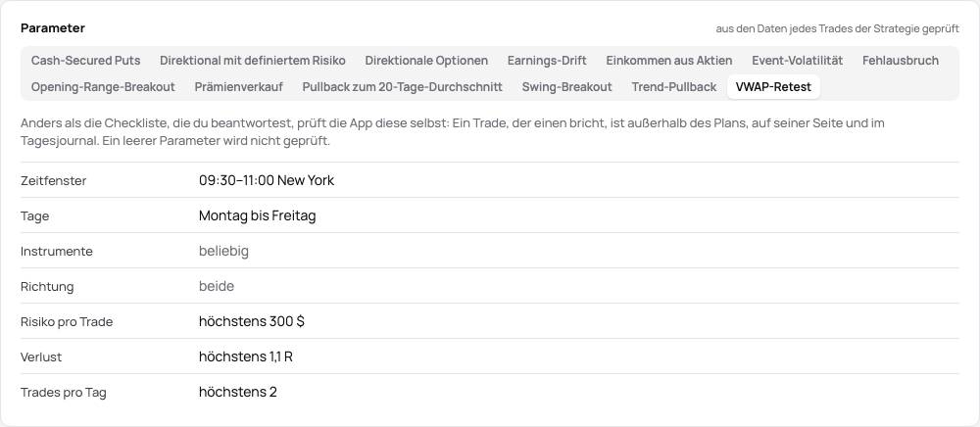
Task: Open the Earnings-Drift strategy tab
Action: 547,61
